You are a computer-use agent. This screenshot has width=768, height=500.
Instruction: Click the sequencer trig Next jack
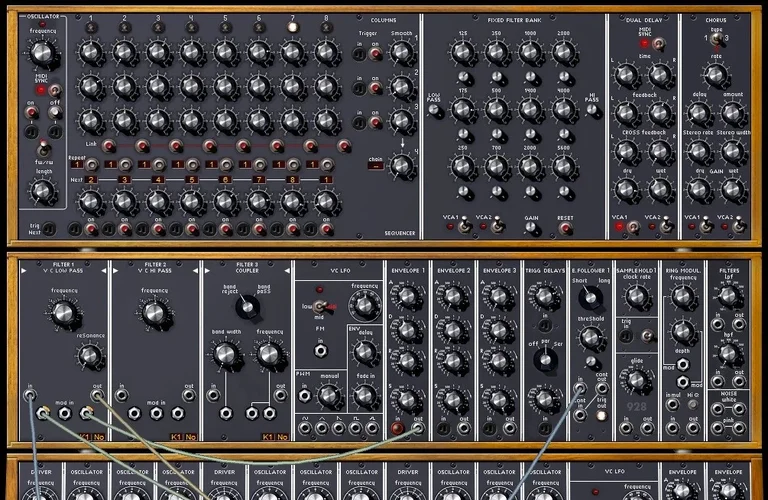[x=49, y=229]
